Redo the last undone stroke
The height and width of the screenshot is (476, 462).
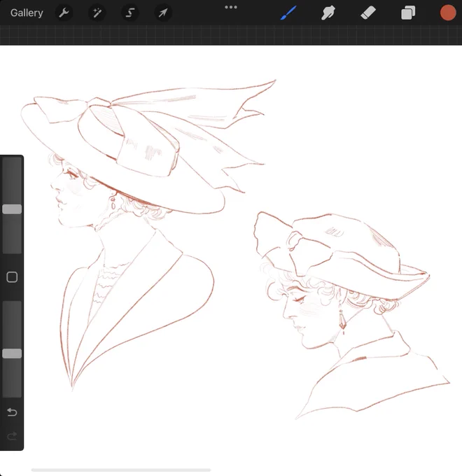click(12, 436)
